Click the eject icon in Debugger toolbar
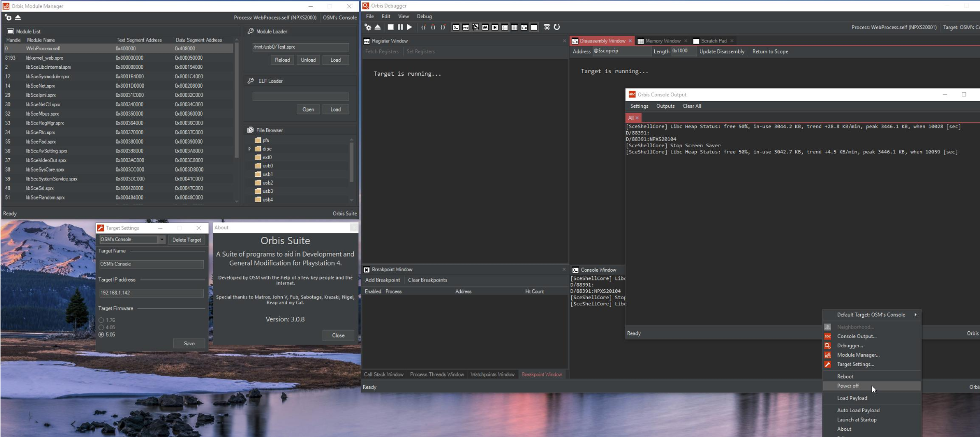This screenshot has width=980, height=437. [x=378, y=27]
